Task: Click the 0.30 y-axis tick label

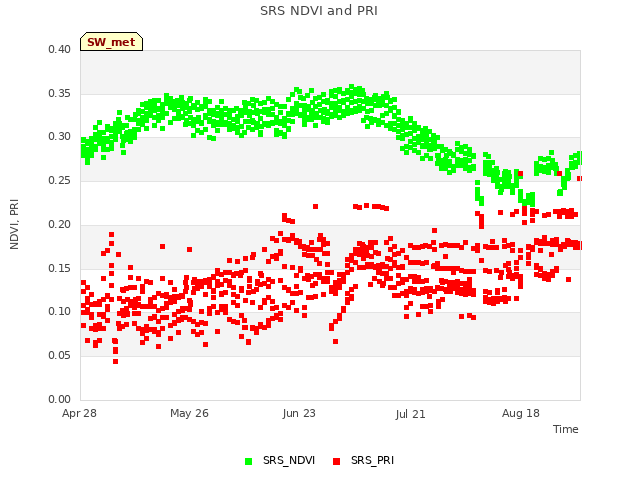Action: (60, 137)
